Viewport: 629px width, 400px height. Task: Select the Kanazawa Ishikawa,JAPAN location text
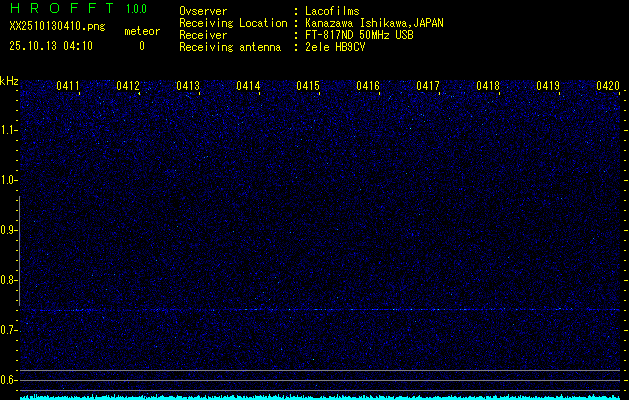[375, 23]
